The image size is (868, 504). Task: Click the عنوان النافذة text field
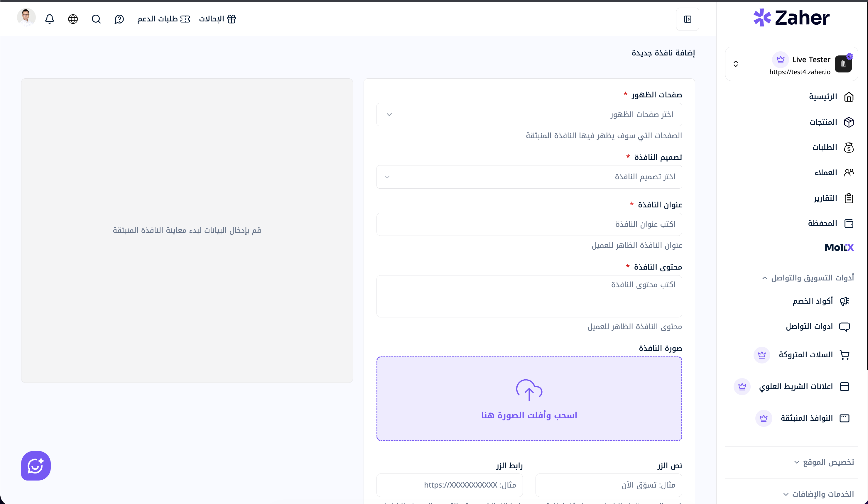coord(529,224)
